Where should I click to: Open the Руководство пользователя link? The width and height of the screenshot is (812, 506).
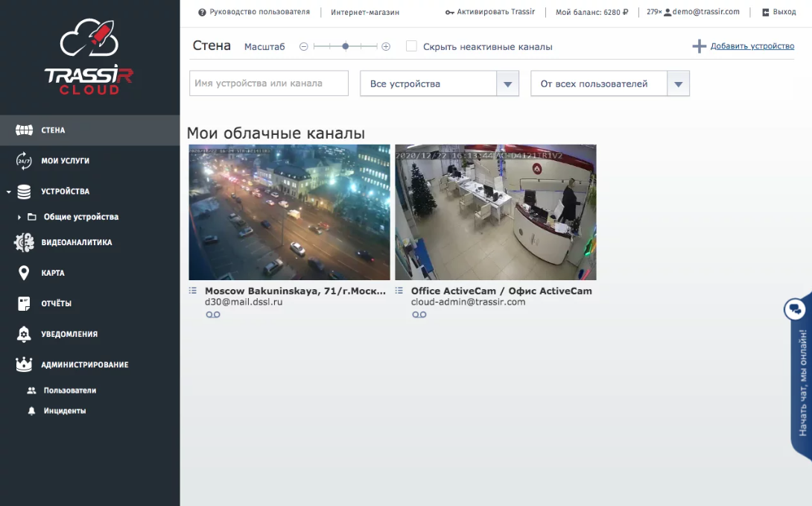[x=254, y=12]
